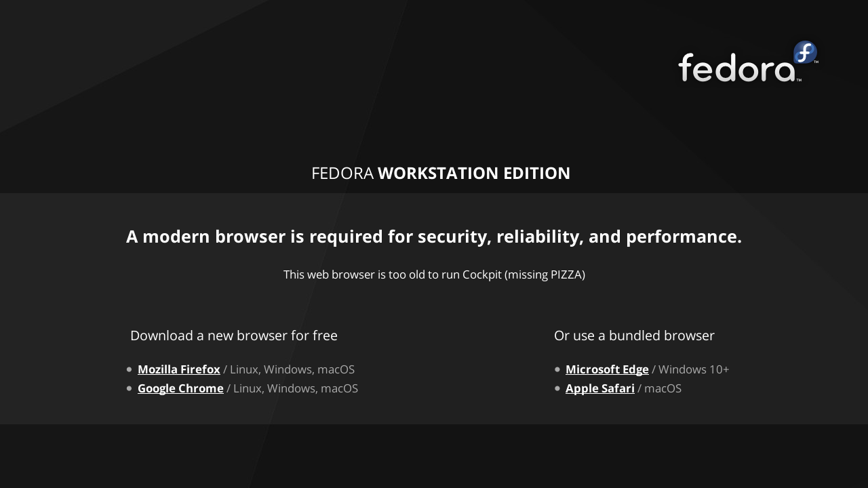The height and width of the screenshot is (488, 868).
Task: Click the bullet beside Google Chrome
Action: point(130,388)
